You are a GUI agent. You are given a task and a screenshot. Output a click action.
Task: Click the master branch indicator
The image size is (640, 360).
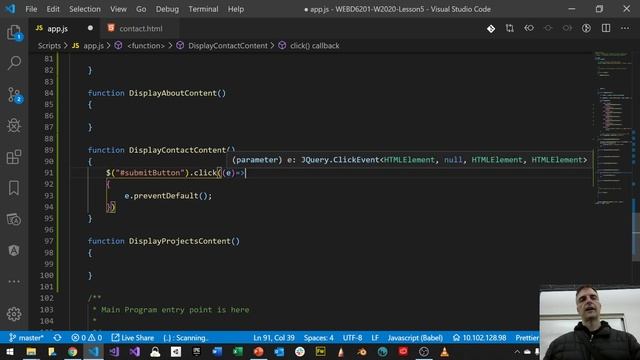[26, 338]
